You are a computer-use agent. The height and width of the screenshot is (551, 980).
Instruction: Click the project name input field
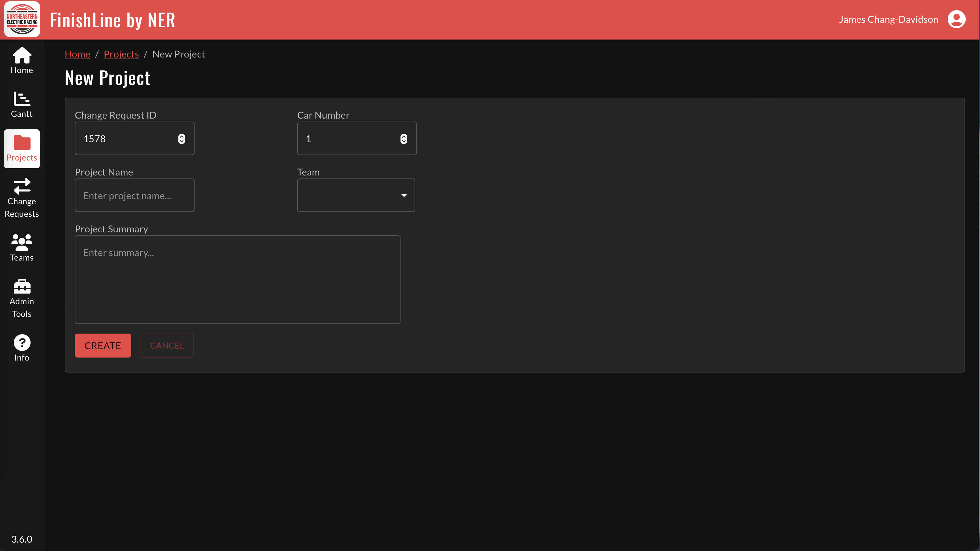[135, 195]
